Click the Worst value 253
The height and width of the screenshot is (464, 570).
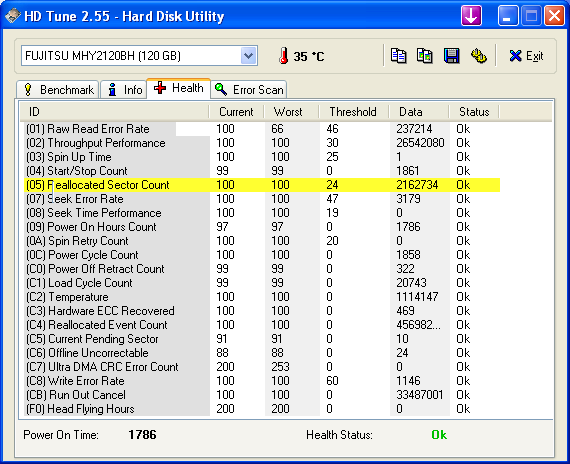pyautogui.click(x=280, y=367)
